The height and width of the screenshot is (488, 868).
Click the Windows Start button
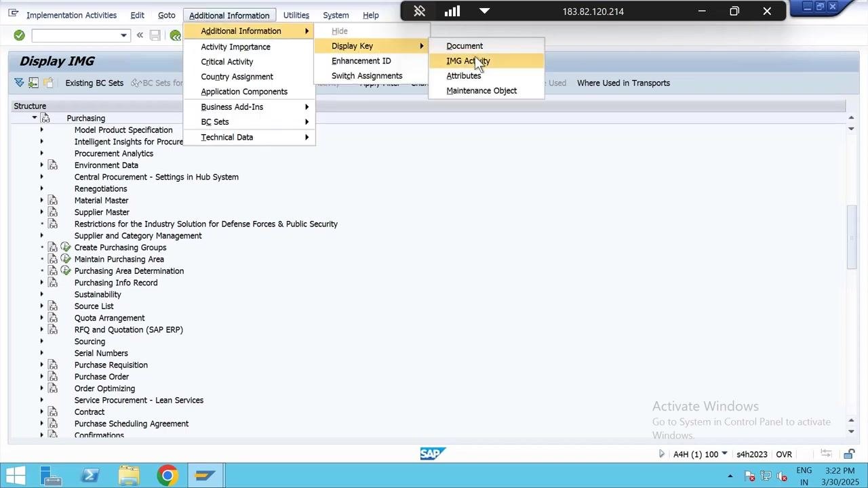pos(16,475)
